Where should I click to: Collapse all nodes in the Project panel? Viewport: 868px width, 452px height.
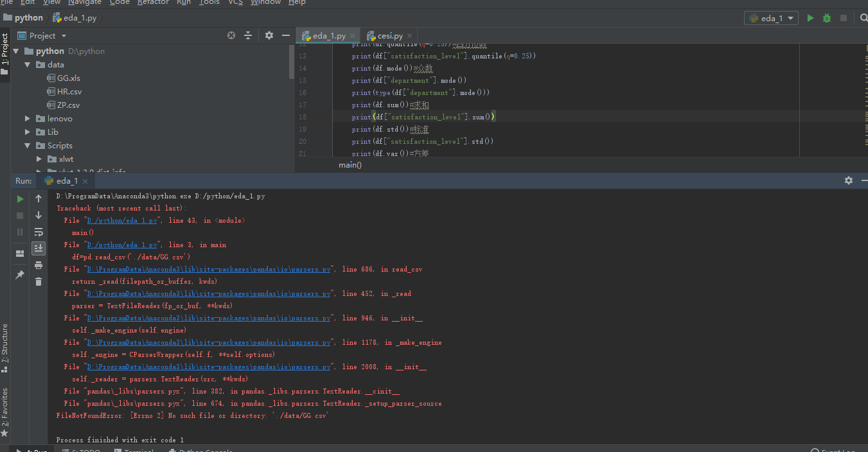click(x=248, y=36)
